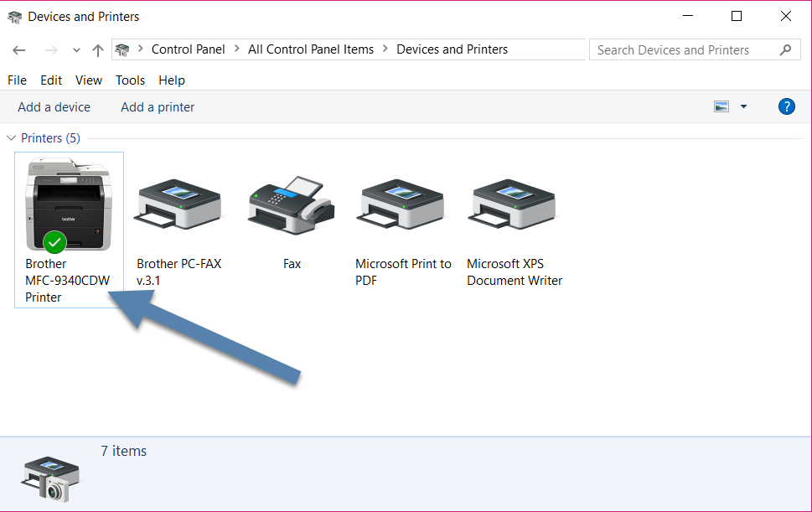Collapse the Printers (5) section
The width and height of the screenshot is (812, 512).
[x=11, y=137]
